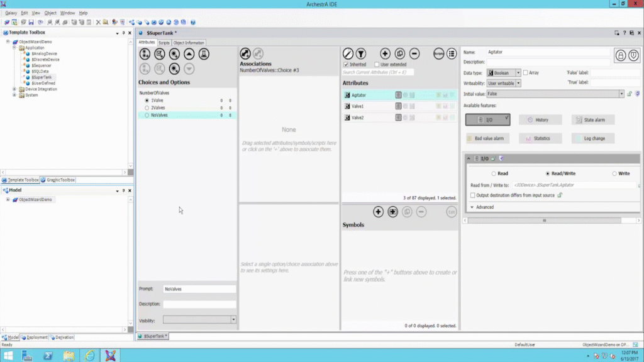This screenshot has height=362, width=644.
Task: Click the lock icon beside Name field
Action: coord(621,55)
